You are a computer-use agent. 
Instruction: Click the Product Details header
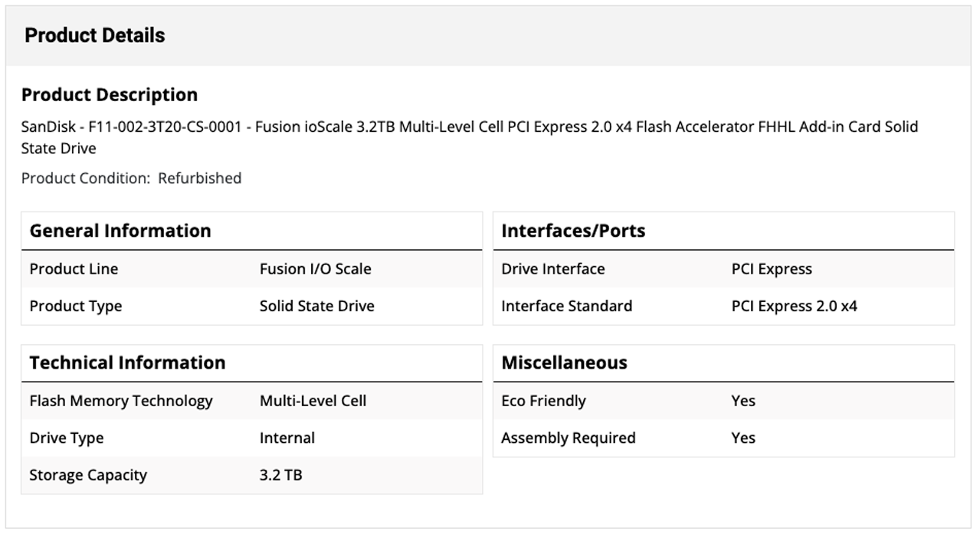[x=94, y=35]
